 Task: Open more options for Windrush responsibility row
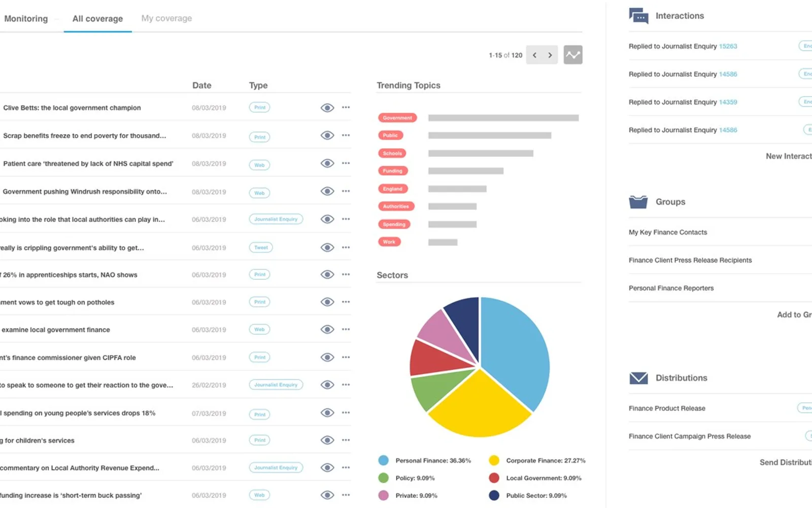point(346,191)
